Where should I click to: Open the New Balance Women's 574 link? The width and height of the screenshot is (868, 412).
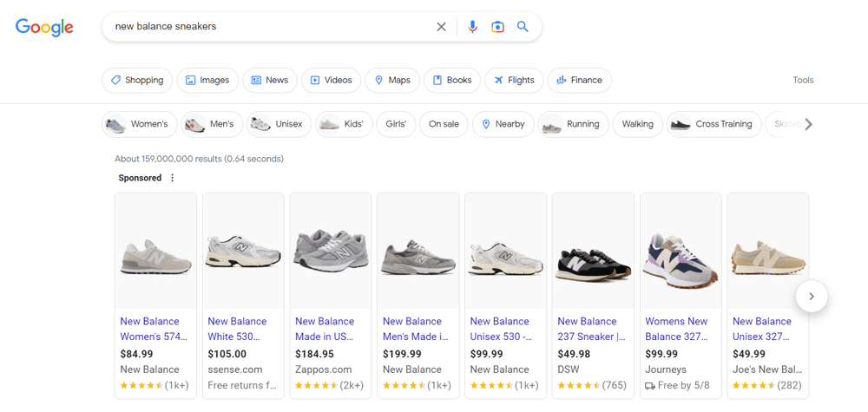click(x=153, y=329)
